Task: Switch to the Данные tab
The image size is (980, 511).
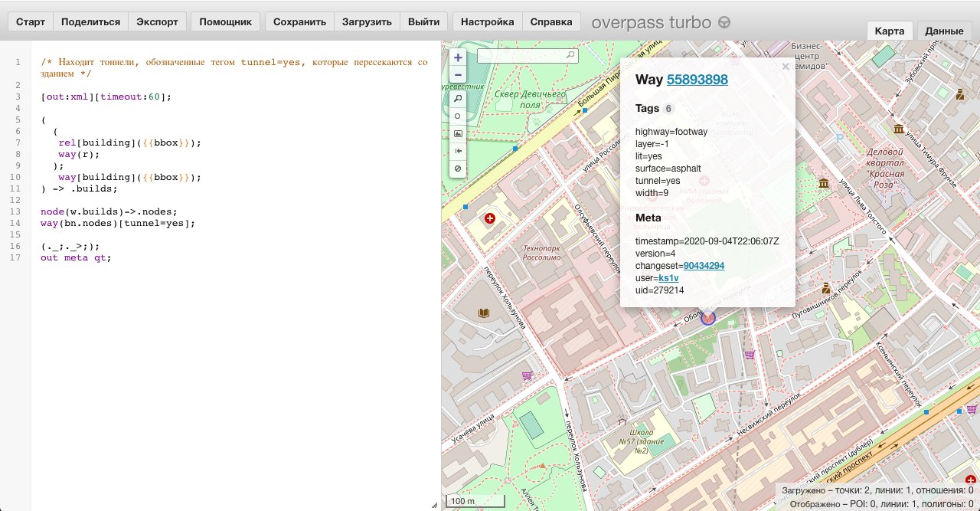Action: [944, 31]
